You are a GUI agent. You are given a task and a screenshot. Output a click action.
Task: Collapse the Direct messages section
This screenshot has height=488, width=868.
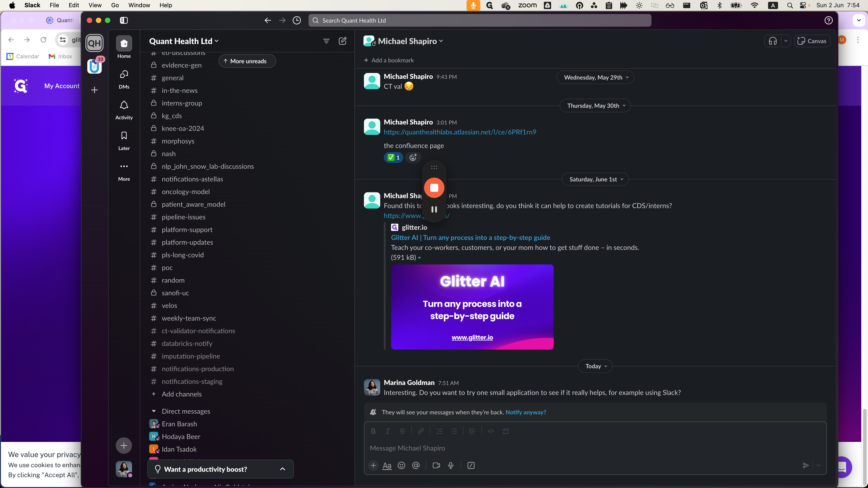[x=154, y=411]
